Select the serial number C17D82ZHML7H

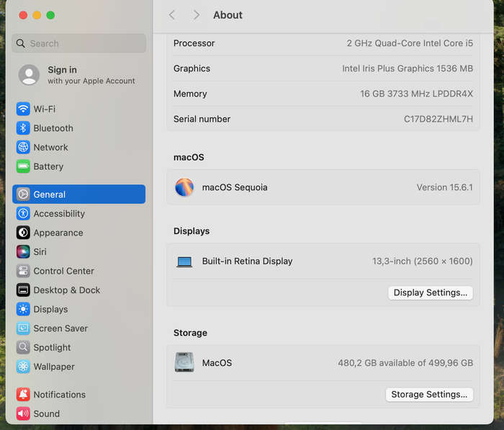[x=438, y=119]
